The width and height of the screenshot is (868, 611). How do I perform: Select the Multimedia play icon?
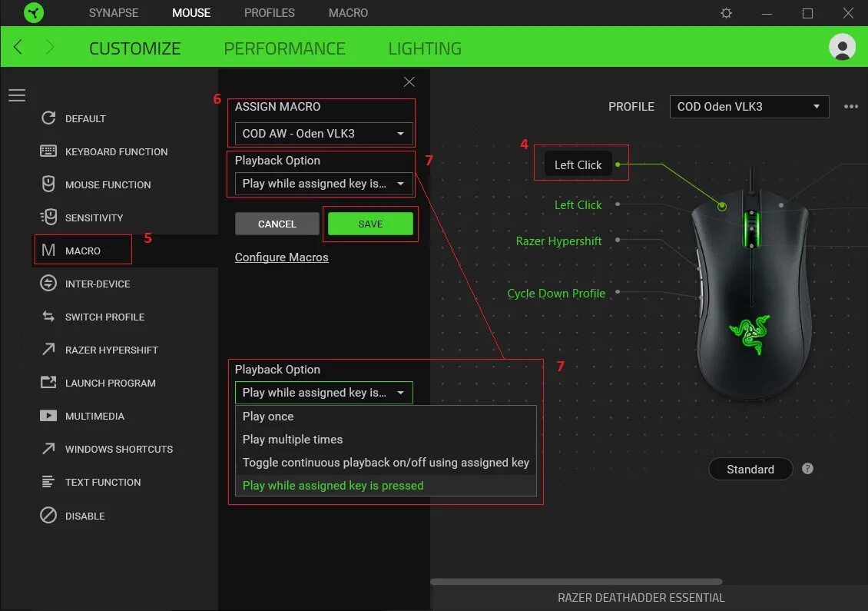(x=48, y=416)
